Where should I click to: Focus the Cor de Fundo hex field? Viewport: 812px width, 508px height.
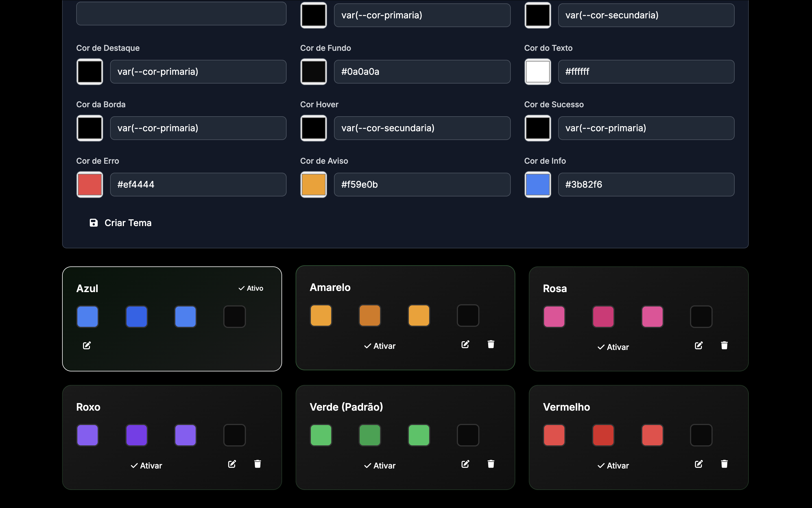(422, 72)
